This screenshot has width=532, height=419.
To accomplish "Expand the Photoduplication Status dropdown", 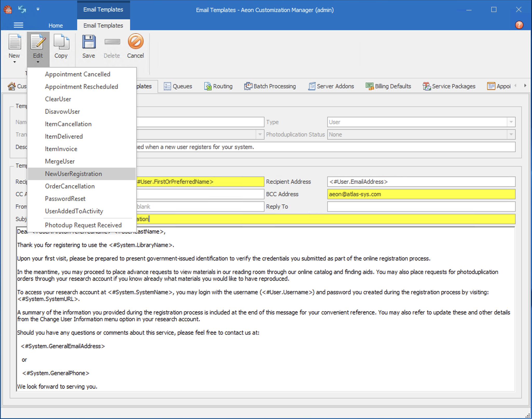I will click(x=511, y=134).
